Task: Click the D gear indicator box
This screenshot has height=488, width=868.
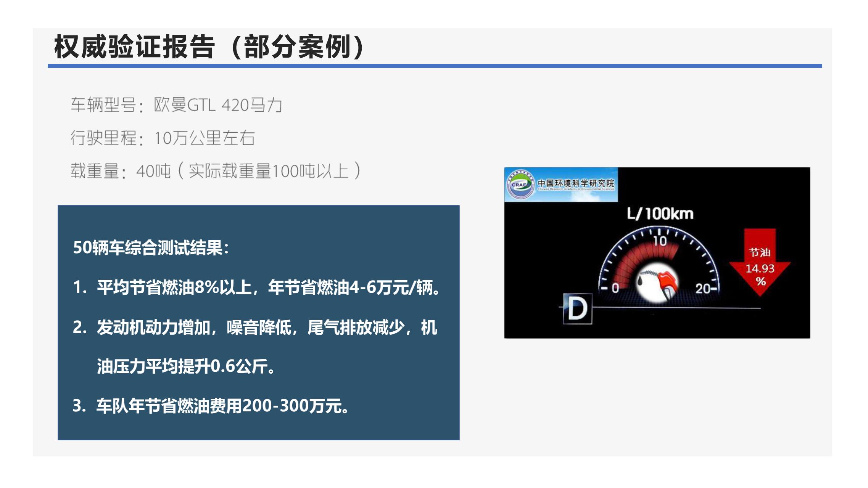Action: pos(578,308)
